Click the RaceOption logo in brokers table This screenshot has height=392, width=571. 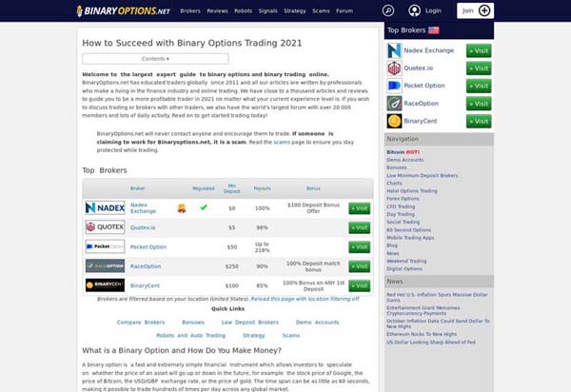[x=105, y=265]
